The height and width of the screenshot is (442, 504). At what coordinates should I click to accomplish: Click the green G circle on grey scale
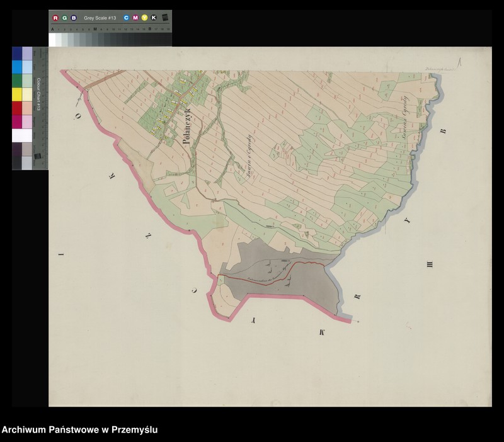pos(65,18)
